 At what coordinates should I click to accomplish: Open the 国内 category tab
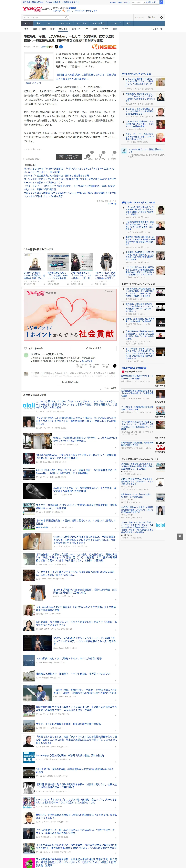pos(35,29)
